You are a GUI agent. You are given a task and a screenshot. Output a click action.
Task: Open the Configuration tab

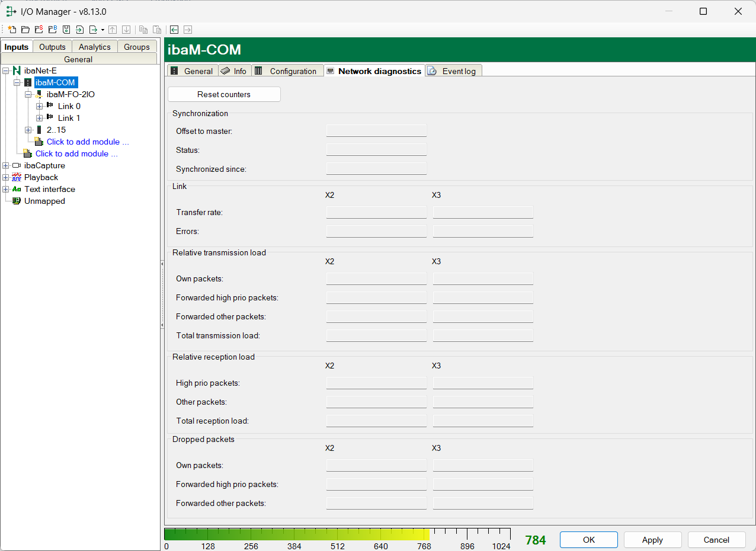[288, 71]
